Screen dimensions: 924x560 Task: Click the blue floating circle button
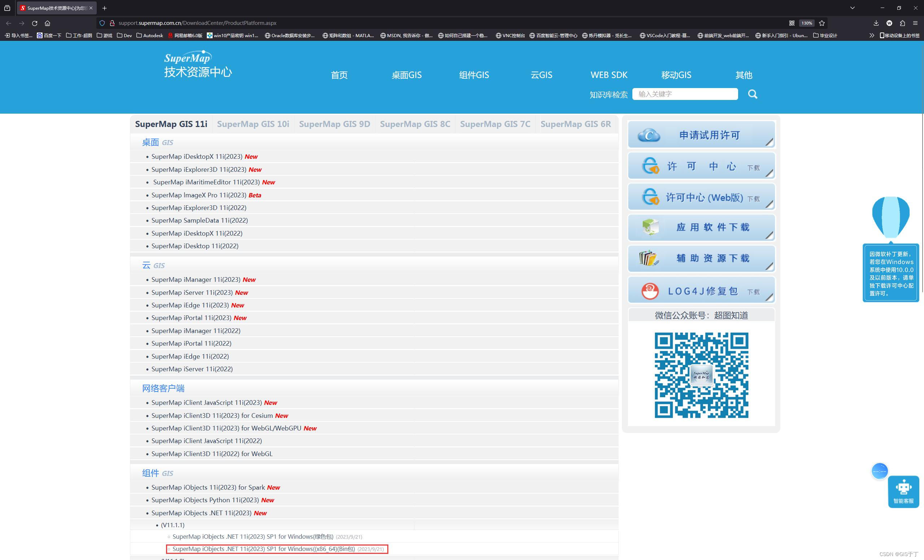point(880,471)
